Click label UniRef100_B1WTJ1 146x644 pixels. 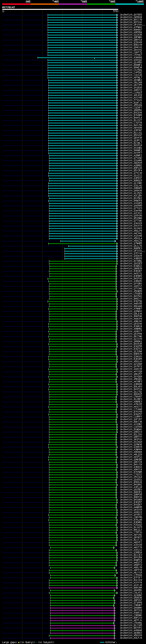(x=131, y=103)
